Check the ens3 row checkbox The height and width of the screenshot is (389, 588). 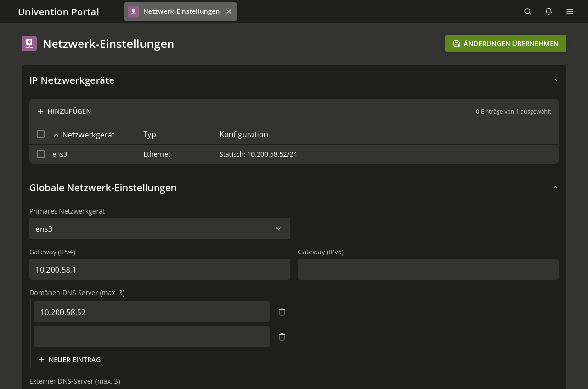41,154
